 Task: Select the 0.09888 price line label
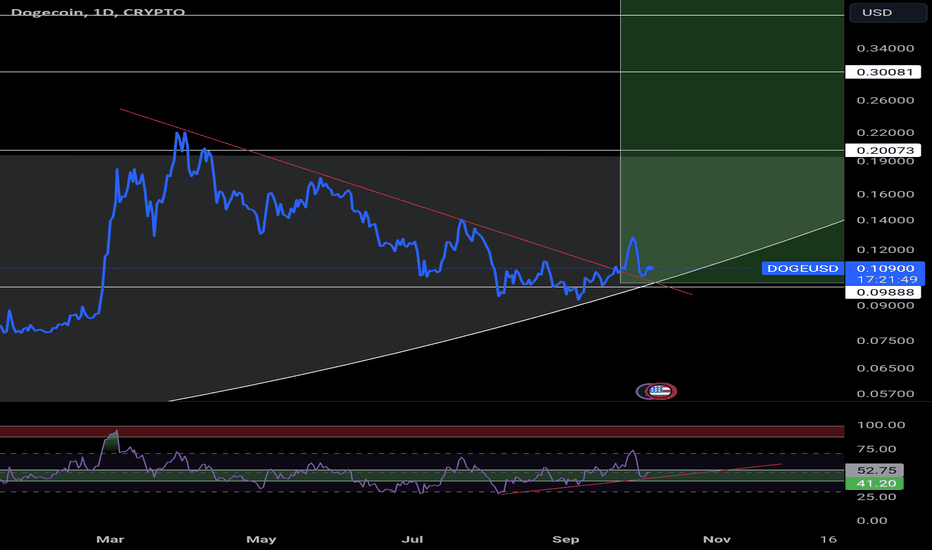[883, 292]
